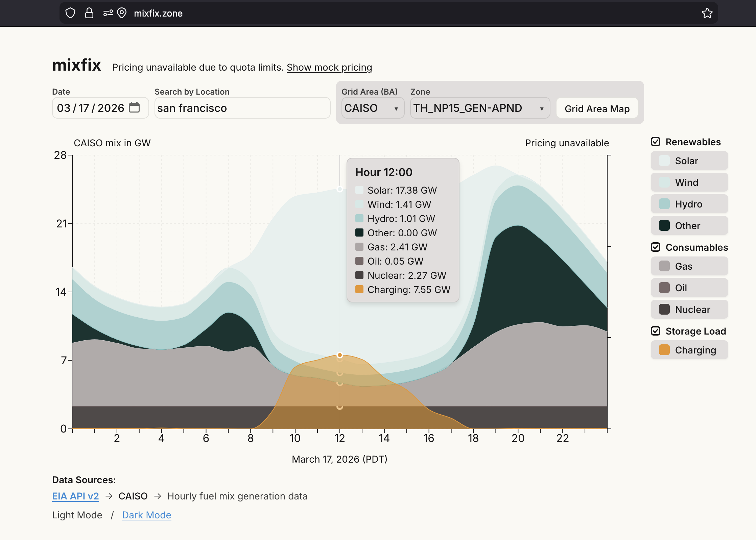Viewport: 756px width, 540px height.
Task: Open the calendar picker icon in Date field
Action: [134, 107]
